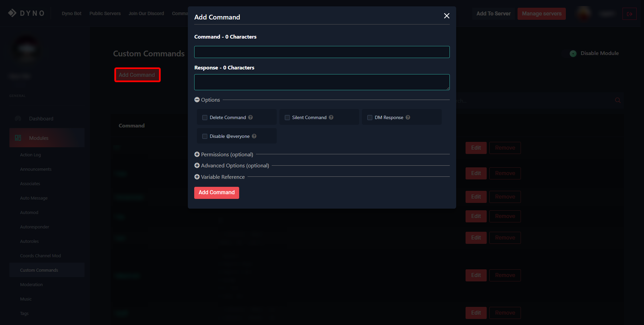Click the red Add Command submit button
The height and width of the screenshot is (325, 644).
tap(216, 193)
